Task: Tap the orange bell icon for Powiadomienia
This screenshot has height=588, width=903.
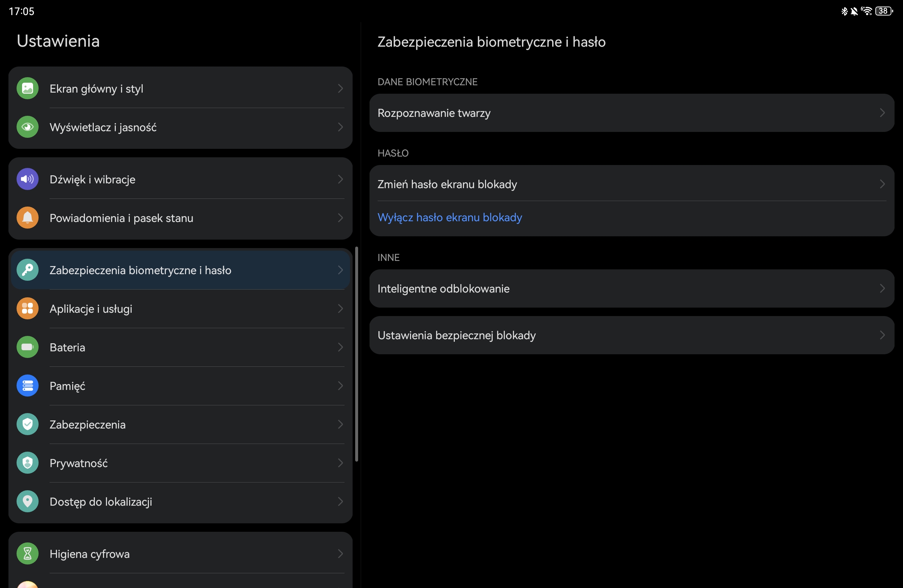Action: click(x=27, y=218)
